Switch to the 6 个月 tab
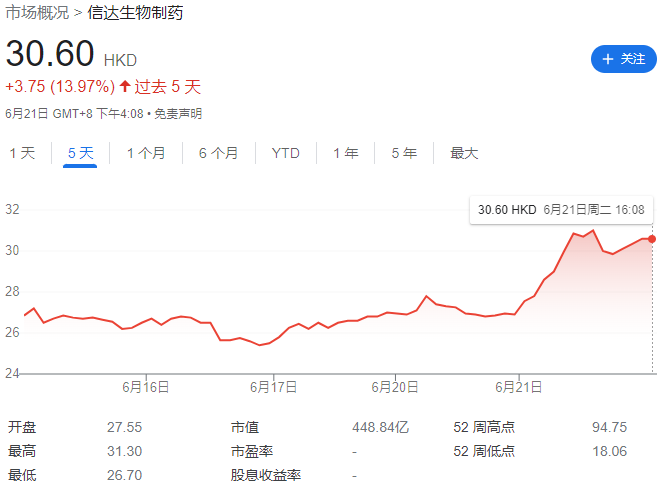 pyautogui.click(x=219, y=153)
